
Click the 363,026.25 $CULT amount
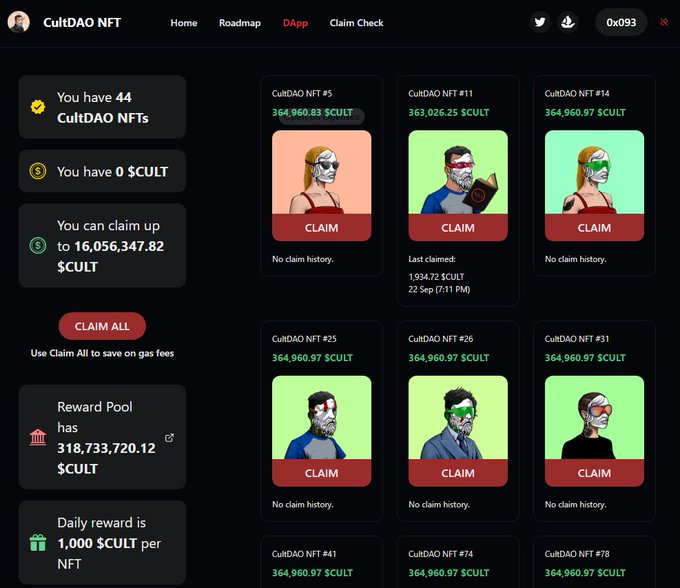click(x=448, y=112)
